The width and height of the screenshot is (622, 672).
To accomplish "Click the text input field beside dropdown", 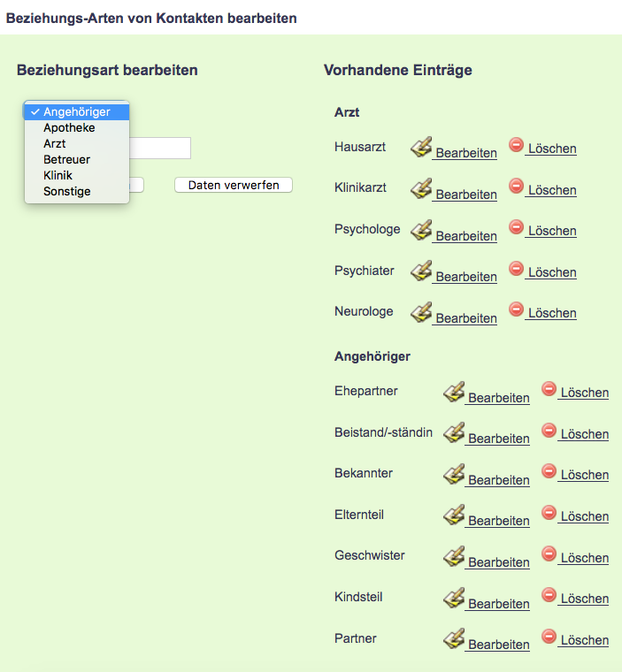I will (x=160, y=148).
